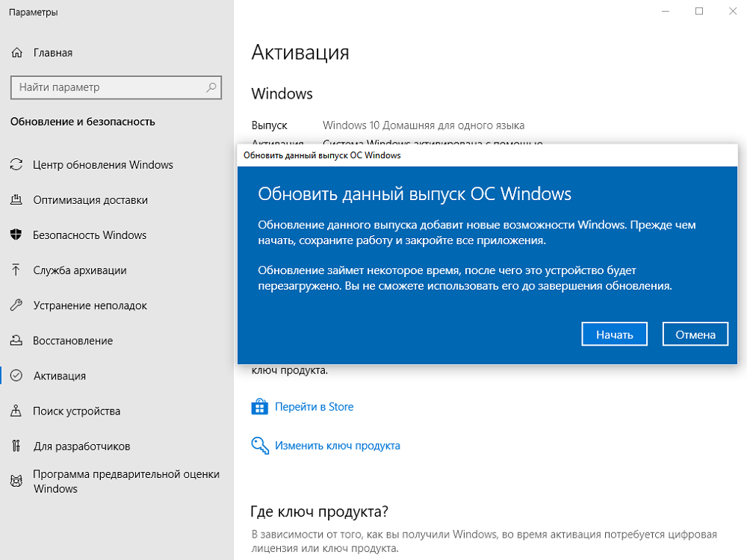Click the Home house icon

pyautogui.click(x=16, y=53)
